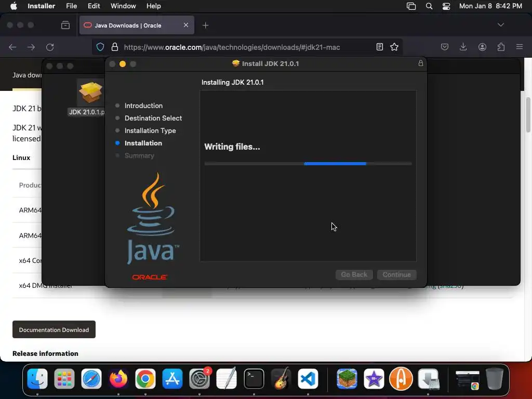Open Firefox from the dock
The image size is (532, 399).
click(118, 379)
